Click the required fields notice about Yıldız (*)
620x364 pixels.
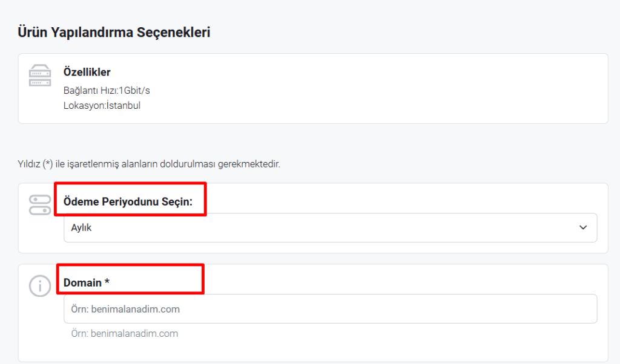point(149,164)
